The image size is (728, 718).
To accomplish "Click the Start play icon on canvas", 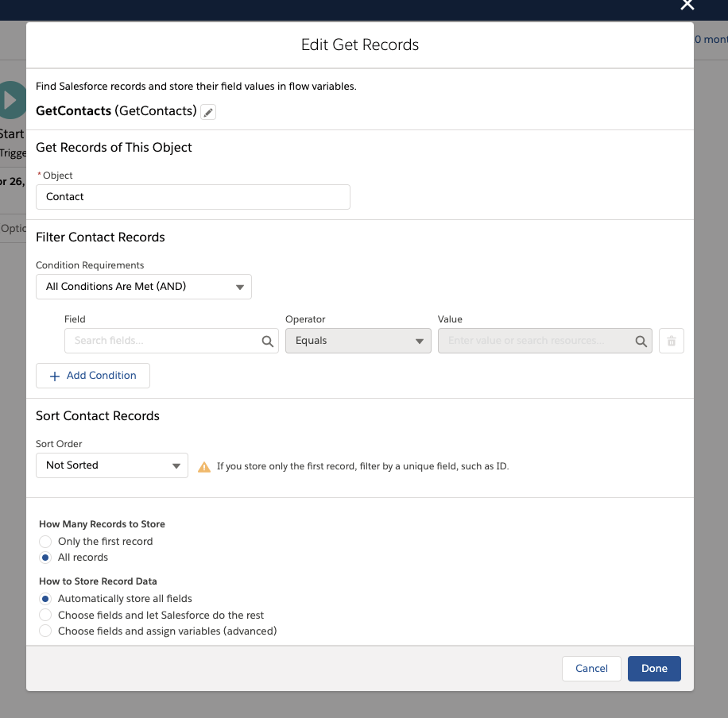I will click(11, 100).
